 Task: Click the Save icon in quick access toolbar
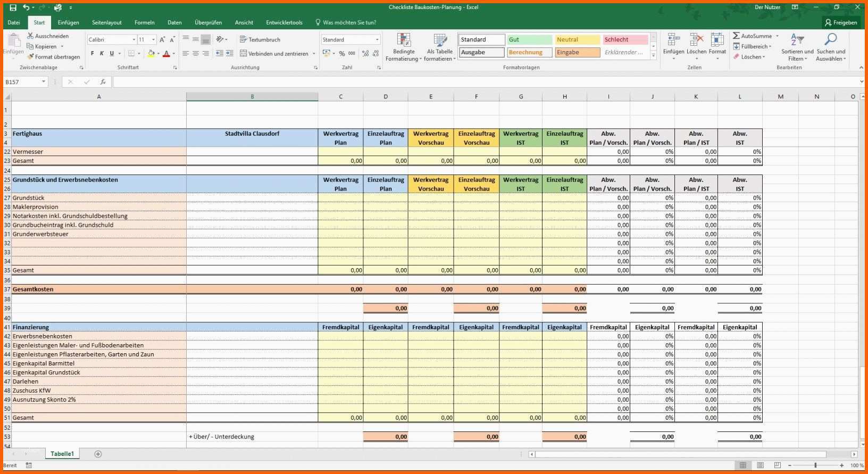[13, 7]
